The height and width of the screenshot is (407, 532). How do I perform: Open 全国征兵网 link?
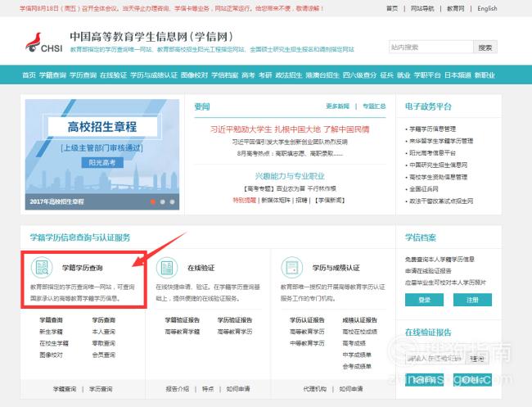pyautogui.click(x=424, y=188)
